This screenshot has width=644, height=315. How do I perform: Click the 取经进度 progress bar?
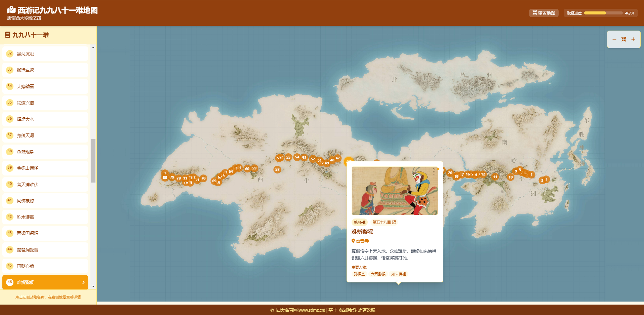pyautogui.click(x=603, y=13)
